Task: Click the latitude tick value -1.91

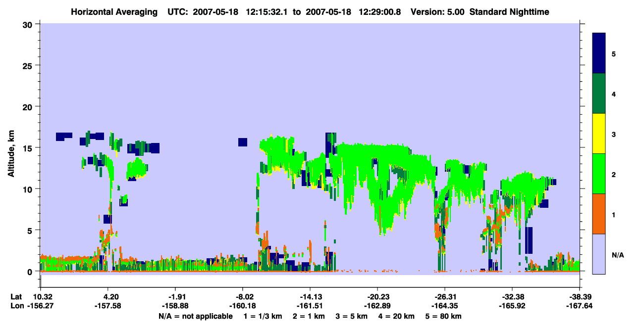Action: point(175,297)
